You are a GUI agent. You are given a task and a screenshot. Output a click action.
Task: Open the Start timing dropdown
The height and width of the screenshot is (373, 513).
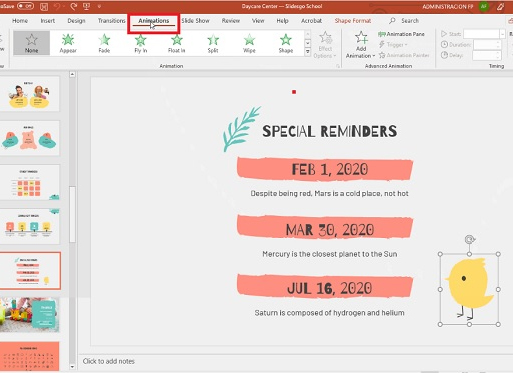[x=502, y=34]
